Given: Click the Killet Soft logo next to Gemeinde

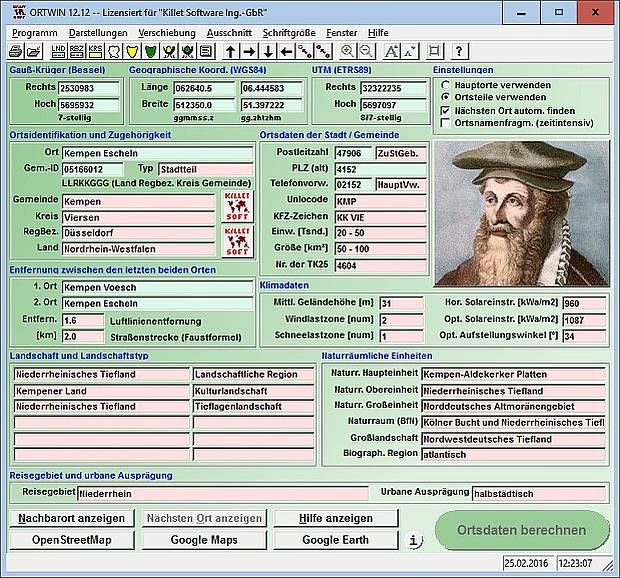Looking at the screenshot, I should (x=237, y=206).
